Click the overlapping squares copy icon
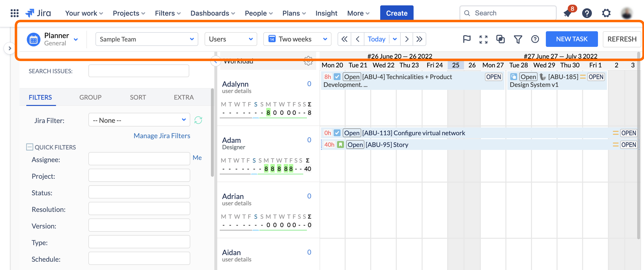Screen dimensions: 644x270 pyautogui.click(x=500, y=39)
